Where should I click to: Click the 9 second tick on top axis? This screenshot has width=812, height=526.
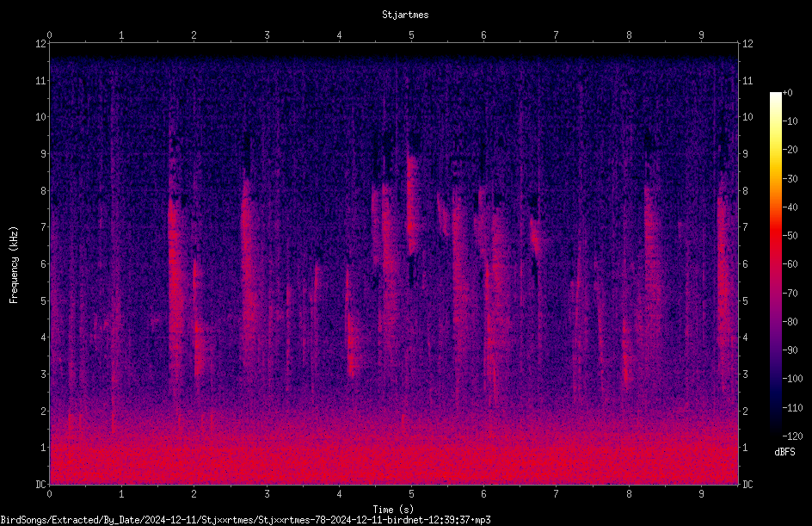point(701,35)
